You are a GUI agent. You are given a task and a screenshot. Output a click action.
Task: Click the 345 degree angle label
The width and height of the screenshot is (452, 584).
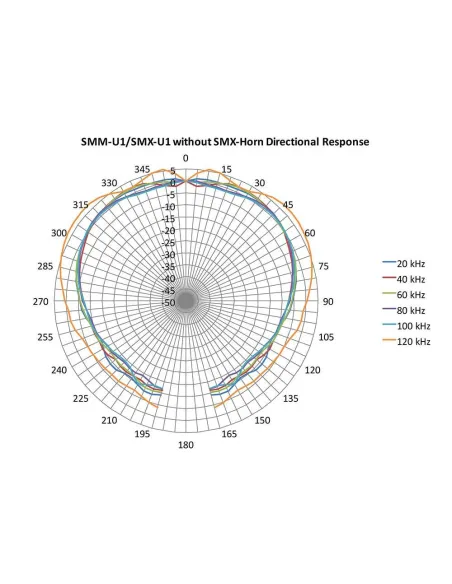coord(142,169)
